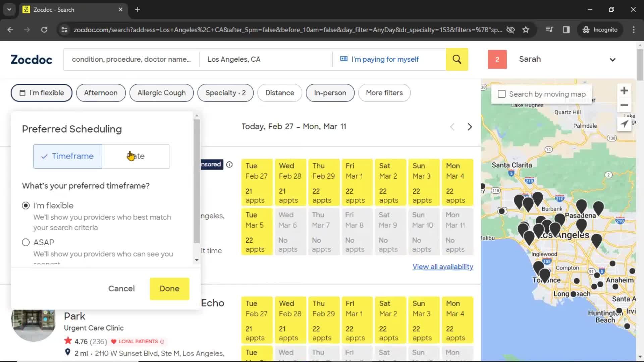Screen dimensions: 644x362
Task: Click Done in Preferred Scheduling
Action: (169, 289)
